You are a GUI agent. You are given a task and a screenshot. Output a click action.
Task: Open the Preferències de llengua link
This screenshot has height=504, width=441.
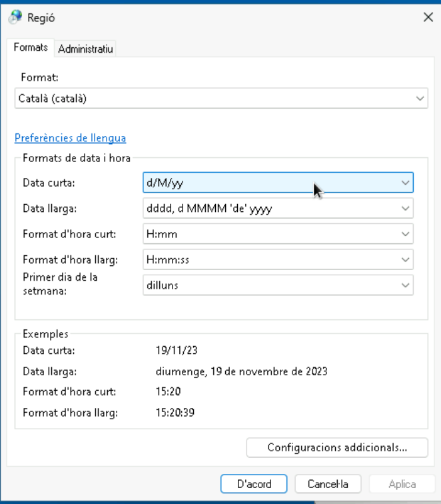(x=70, y=138)
